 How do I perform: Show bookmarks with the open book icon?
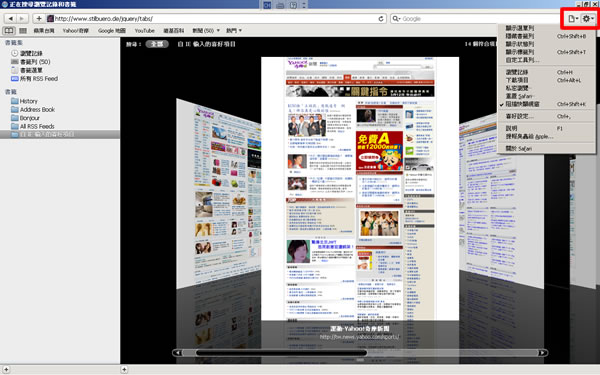(x=9, y=30)
